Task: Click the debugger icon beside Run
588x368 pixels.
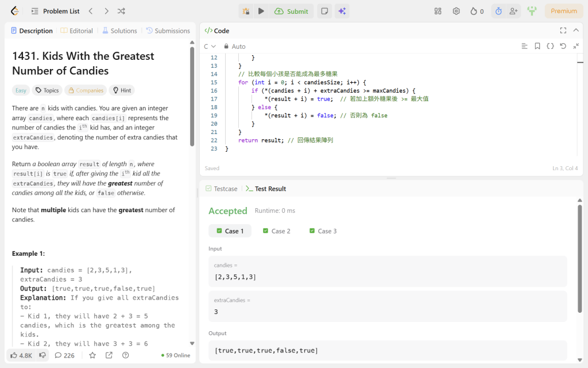Action: (x=246, y=11)
